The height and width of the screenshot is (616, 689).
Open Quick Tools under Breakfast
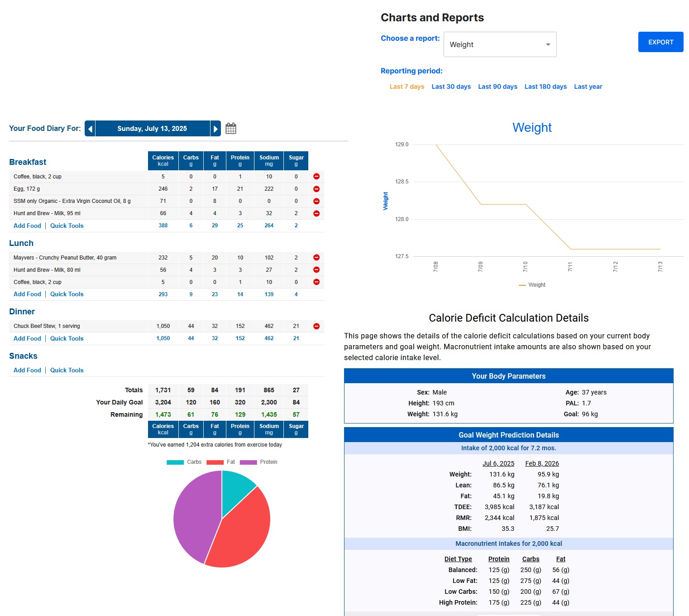tap(67, 226)
